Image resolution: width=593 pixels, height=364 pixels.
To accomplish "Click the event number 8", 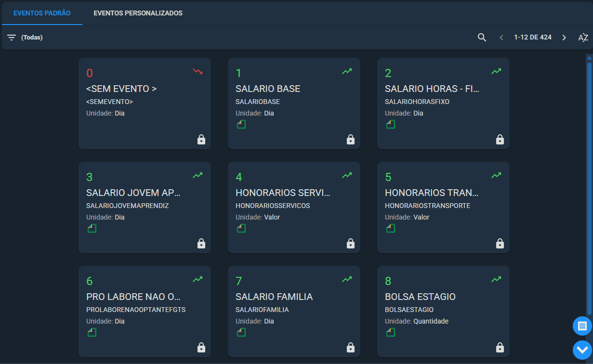I will point(388,281).
